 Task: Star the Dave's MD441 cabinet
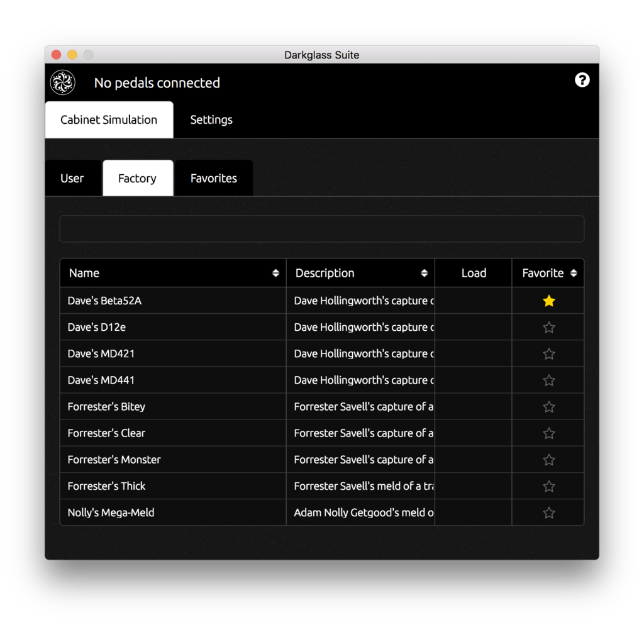click(x=549, y=380)
